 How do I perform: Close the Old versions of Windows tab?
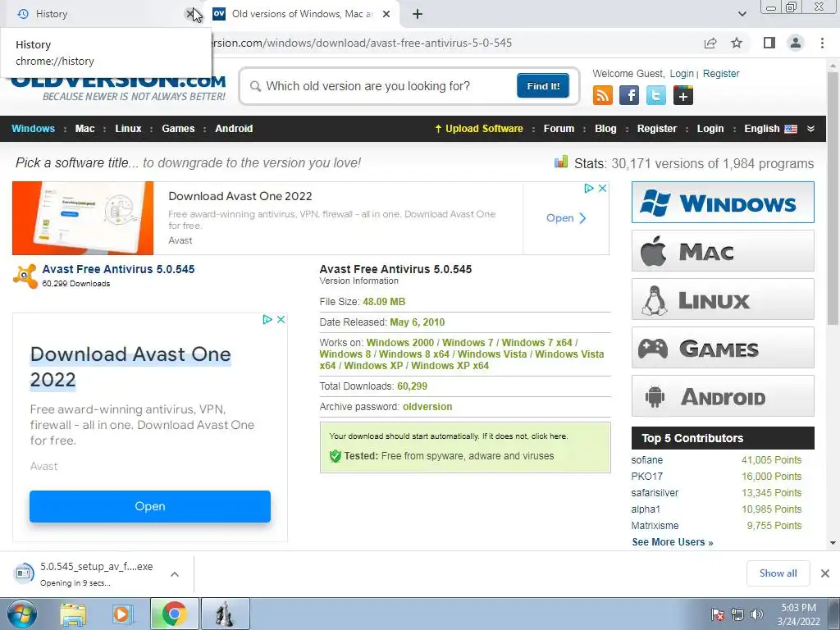coord(386,14)
